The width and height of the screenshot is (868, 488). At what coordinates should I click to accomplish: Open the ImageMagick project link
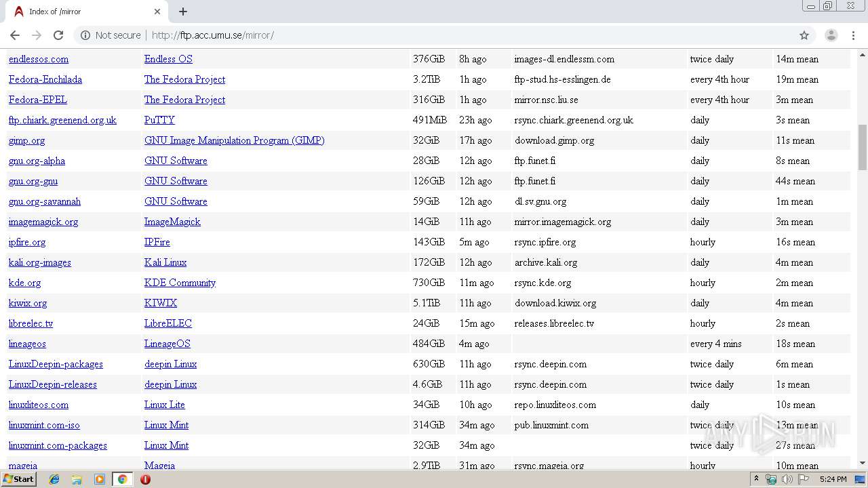point(172,222)
